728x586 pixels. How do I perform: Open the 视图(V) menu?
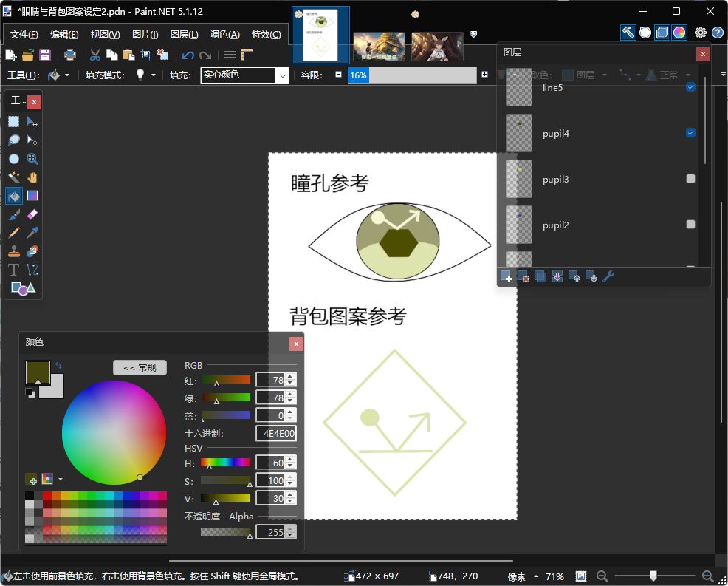coord(105,35)
